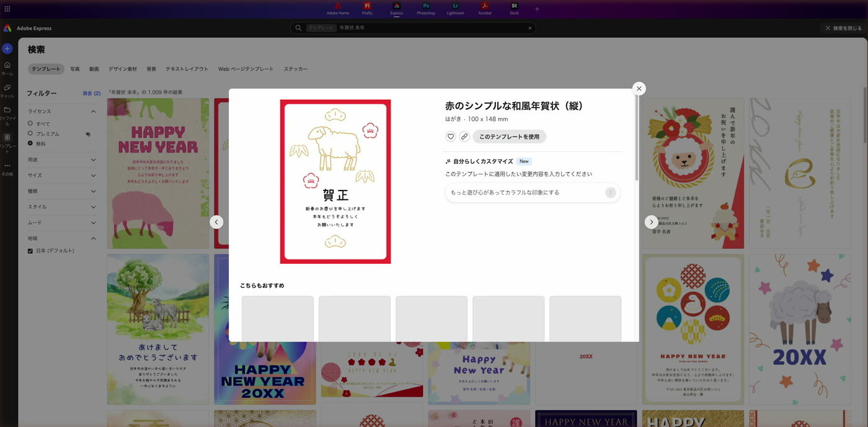This screenshot has height=427, width=868.
Task: Open the pink sheep HAPPY NEW YEAR template
Action: (158, 174)
